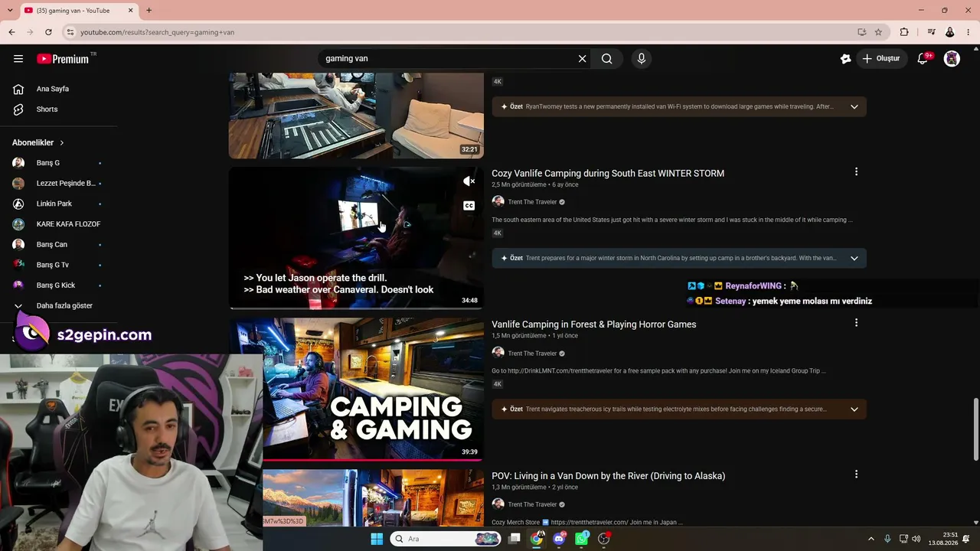Image resolution: width=980 pixels, height=551 pixels.
Task: Open the Barış G Kick subscription
Action: 57,285
